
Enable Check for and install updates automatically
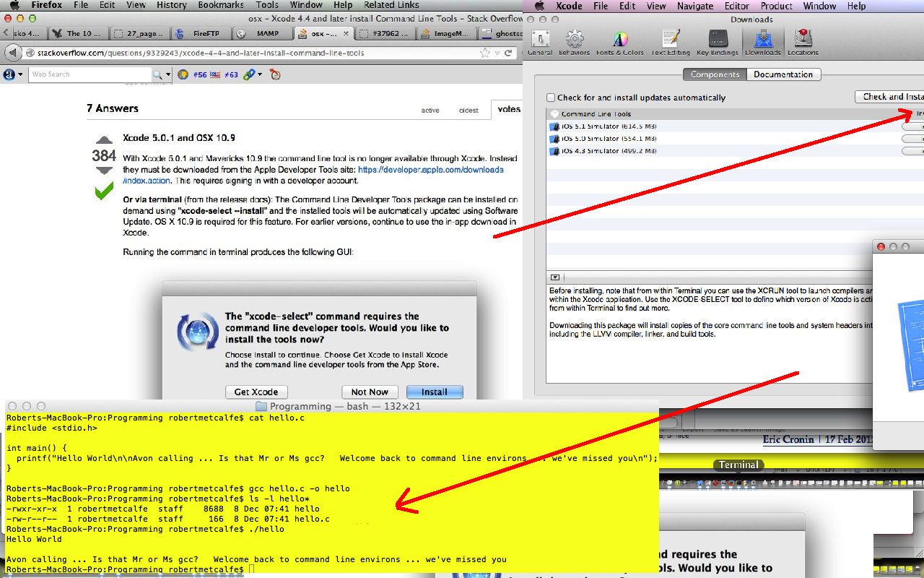[x=550, y=97]
